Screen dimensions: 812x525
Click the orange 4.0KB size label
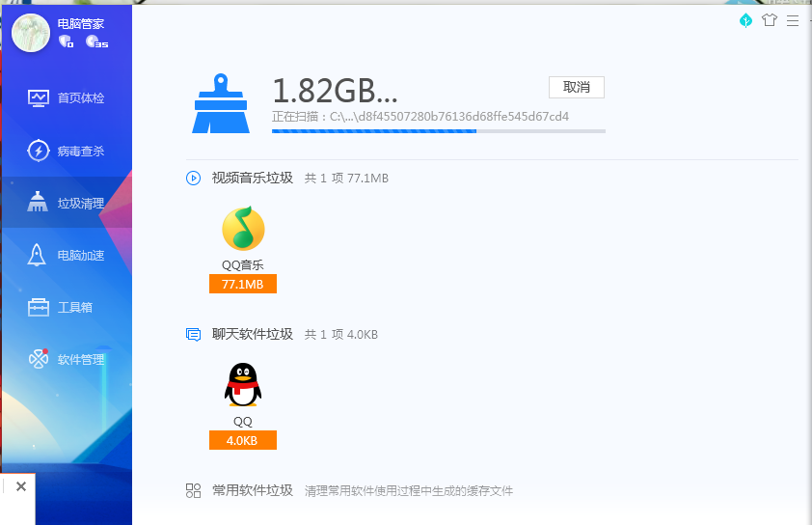pyautogui.click(x=243, y=440)
